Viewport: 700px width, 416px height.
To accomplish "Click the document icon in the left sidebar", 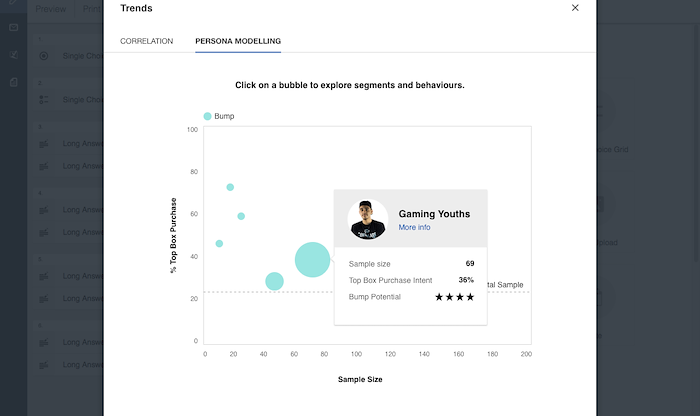I will [x=13, y=82].
